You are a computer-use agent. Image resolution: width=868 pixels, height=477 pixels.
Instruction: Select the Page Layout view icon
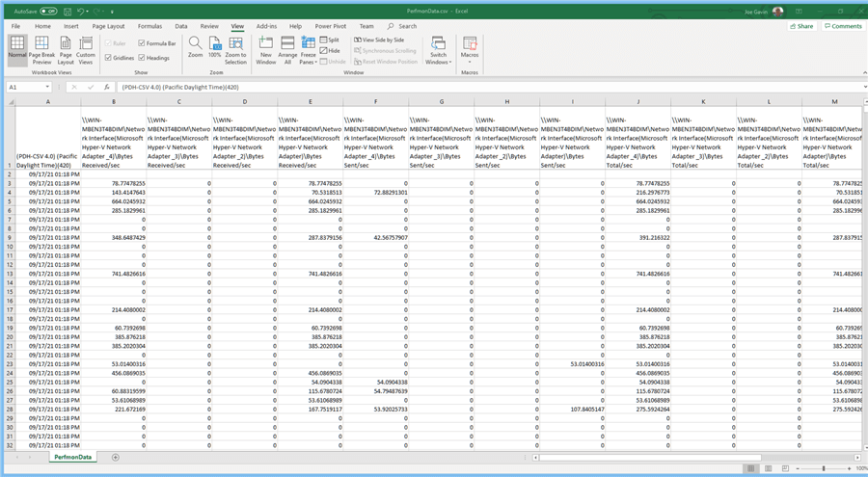click(x=65, y=49)
